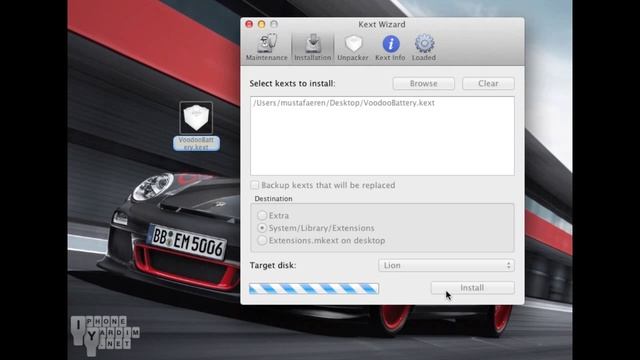Select the Extra destination radio button
Screen dimensions: 640x360
coord(262,215)
